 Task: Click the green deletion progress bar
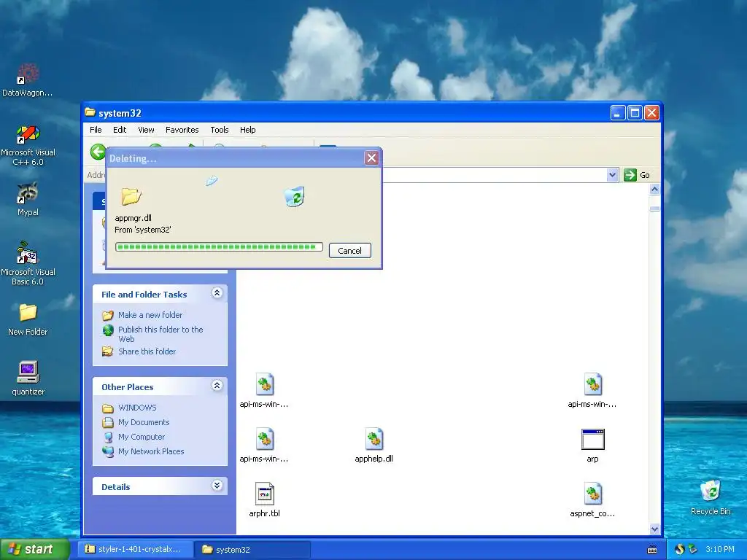point(219,246)
